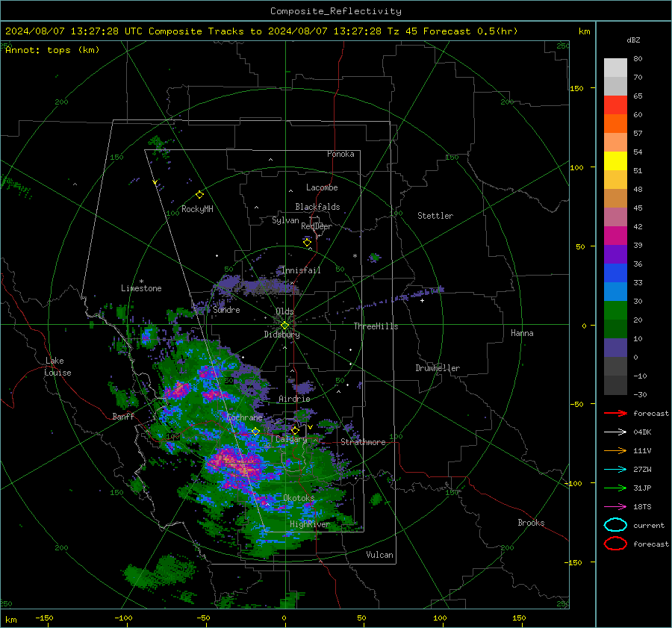Click the Ponoka town label
The height and width of the screenshot is (628, 672).
tap(340, 154)
